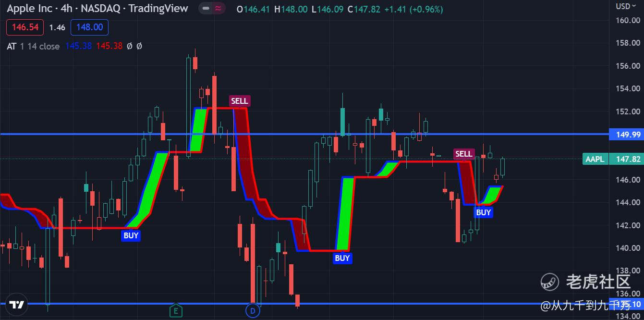Select the AT indicator legend label
Viewport: 644px width, 320px height.
tap(12, 46)
